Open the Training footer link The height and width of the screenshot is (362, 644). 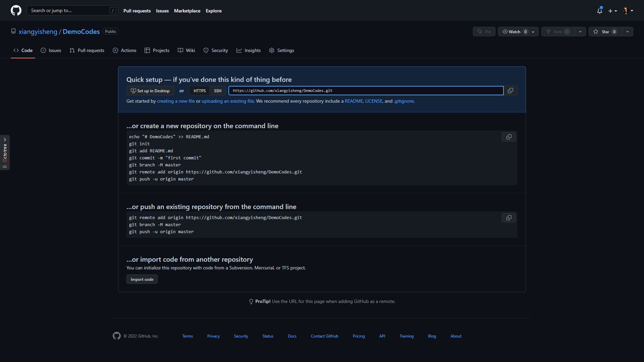[x=407, y=336]
